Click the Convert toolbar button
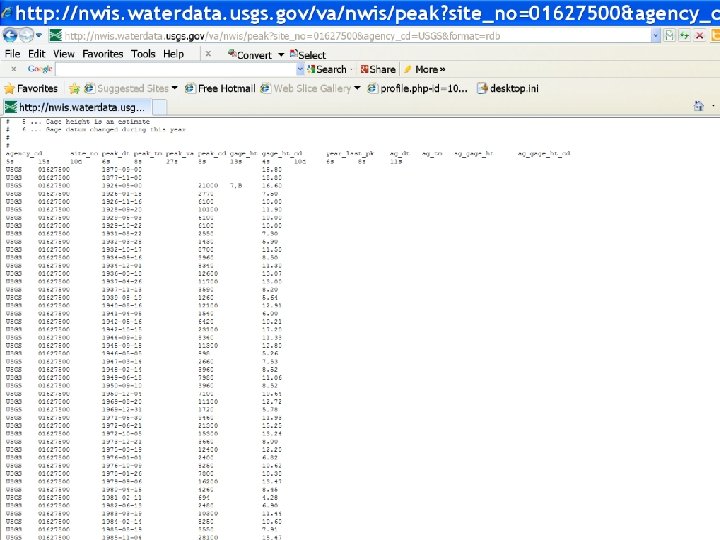 pyautogui.click(x=250, y=55)
